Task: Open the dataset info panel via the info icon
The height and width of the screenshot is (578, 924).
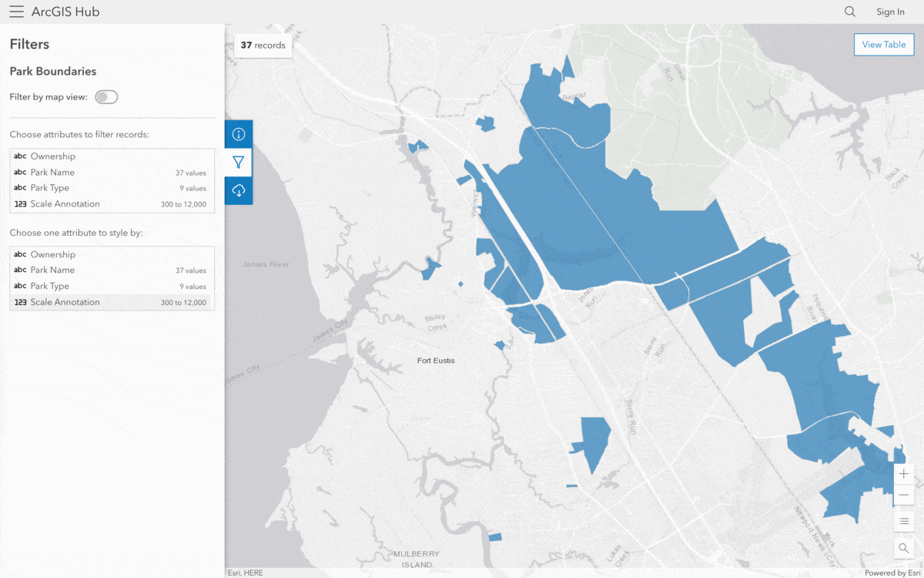Action: tap(238, 133)
